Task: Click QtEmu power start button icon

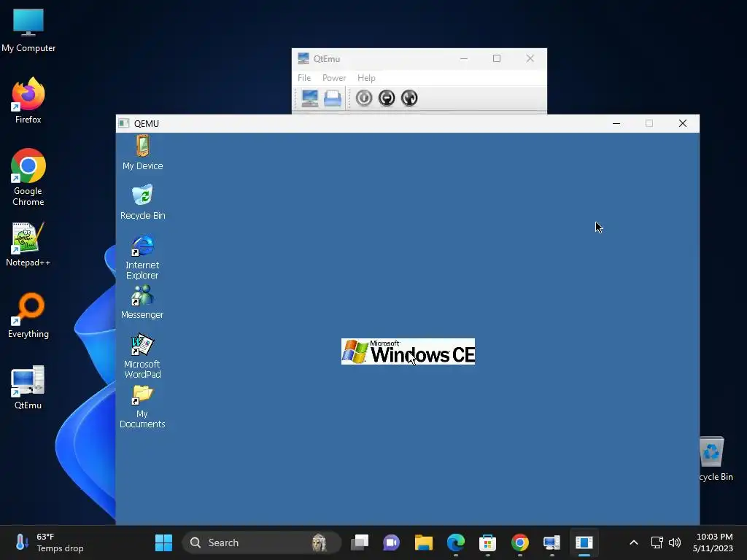Action: click(x=364, y=98)
